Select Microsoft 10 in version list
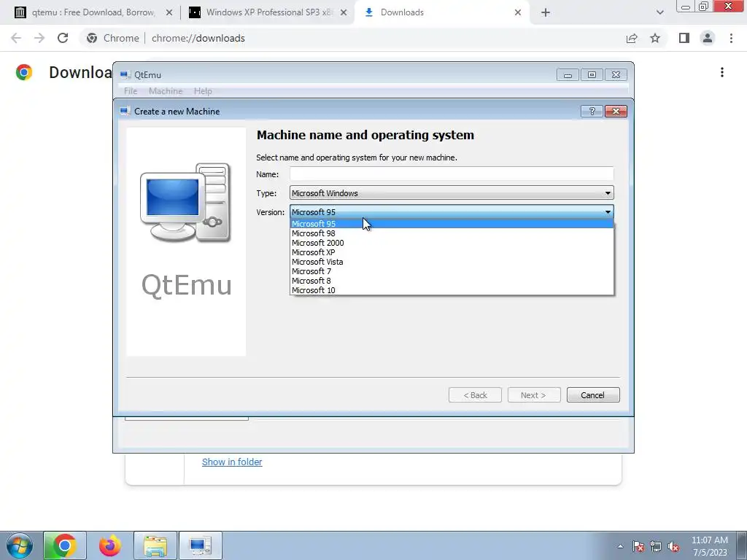The width and height of the screenshot is (747, 560). tap(452, 290)
